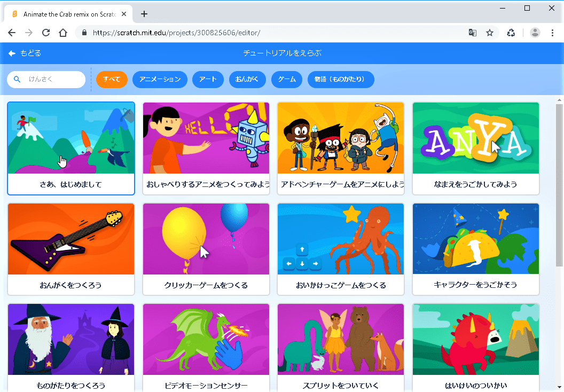This screenshot has width=564, height=392.
Task: Close the Animate the Crab remix tab
Action: [124, 14]
